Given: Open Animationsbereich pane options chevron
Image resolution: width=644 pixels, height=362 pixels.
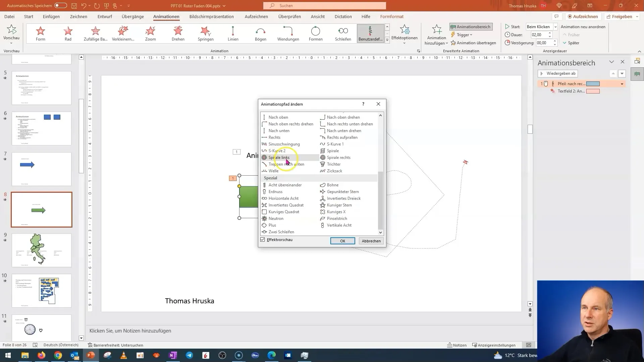Looking at the screenshot, I should pos(611,62).
